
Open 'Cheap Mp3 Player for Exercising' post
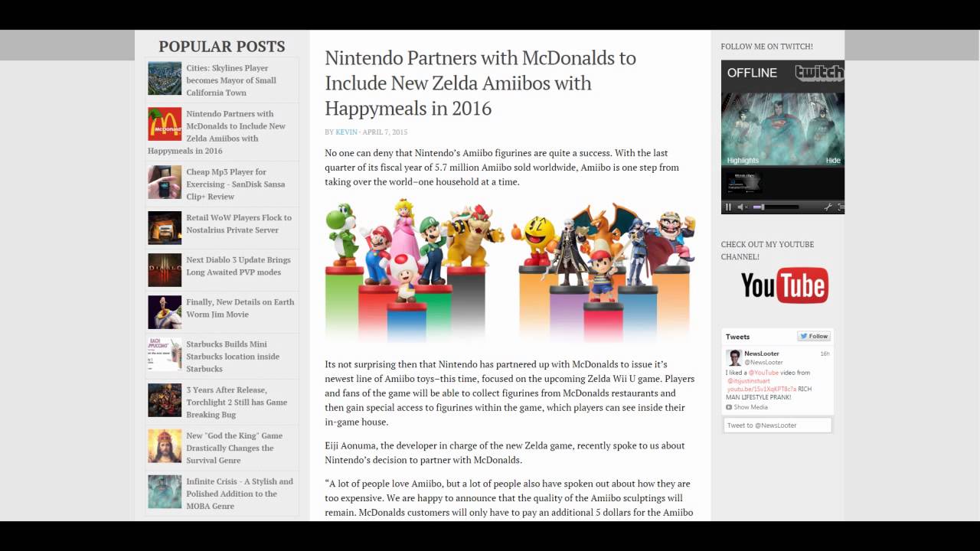[235, 184]
